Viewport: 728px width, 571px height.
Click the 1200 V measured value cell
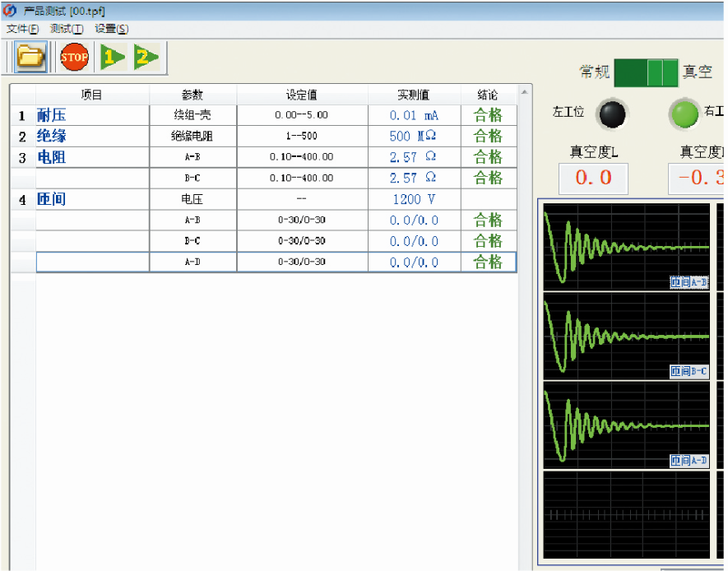point(414,198)
